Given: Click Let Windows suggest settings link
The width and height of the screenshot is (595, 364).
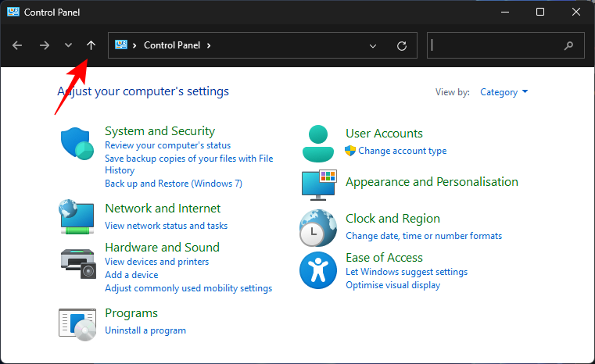Looking at the screenshot, I should click(406, 272).
